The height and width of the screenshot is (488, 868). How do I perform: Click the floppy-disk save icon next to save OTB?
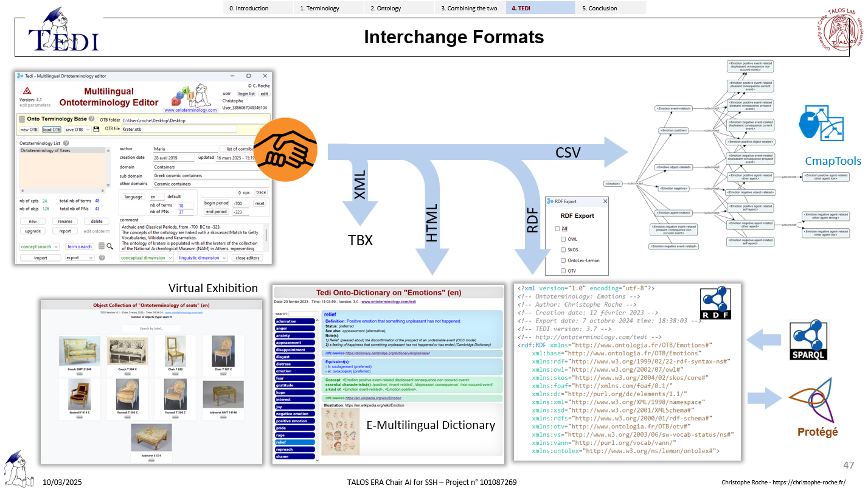coord(96,129)
